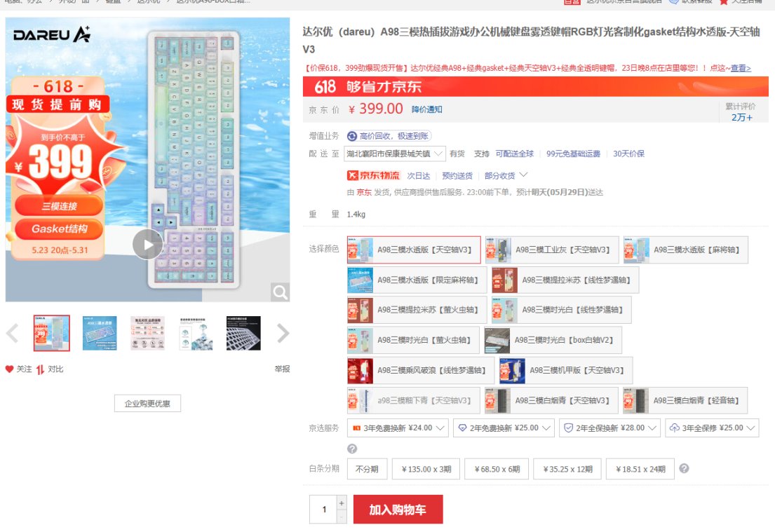The width and height of the screenshot is (775, 532).
Task: Increase quantity with the plus stepper
Action: [x=341, y=503]
